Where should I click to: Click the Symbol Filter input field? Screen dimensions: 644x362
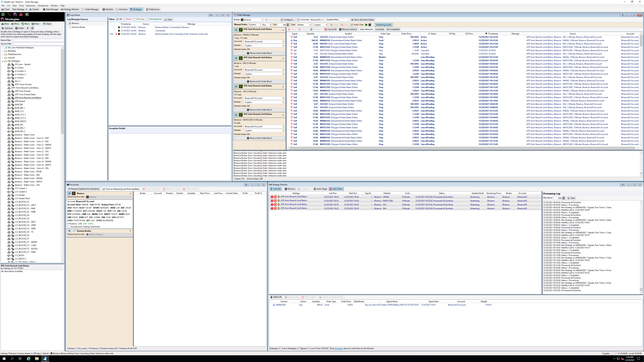pyautogui.click(x=344, y=20)
